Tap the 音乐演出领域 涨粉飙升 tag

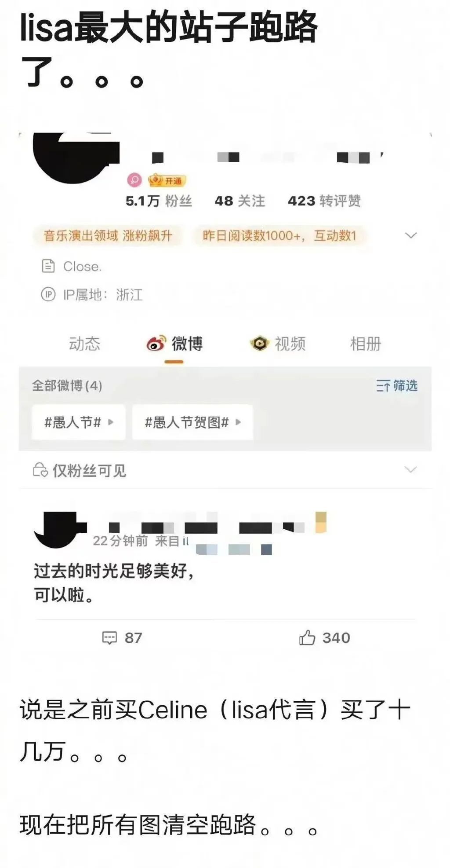(108, 235)
